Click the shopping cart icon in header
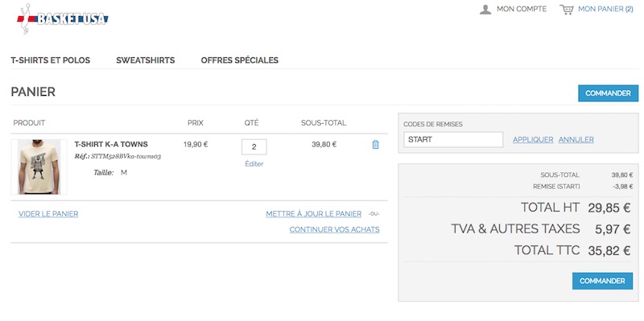 coord(567,10)
